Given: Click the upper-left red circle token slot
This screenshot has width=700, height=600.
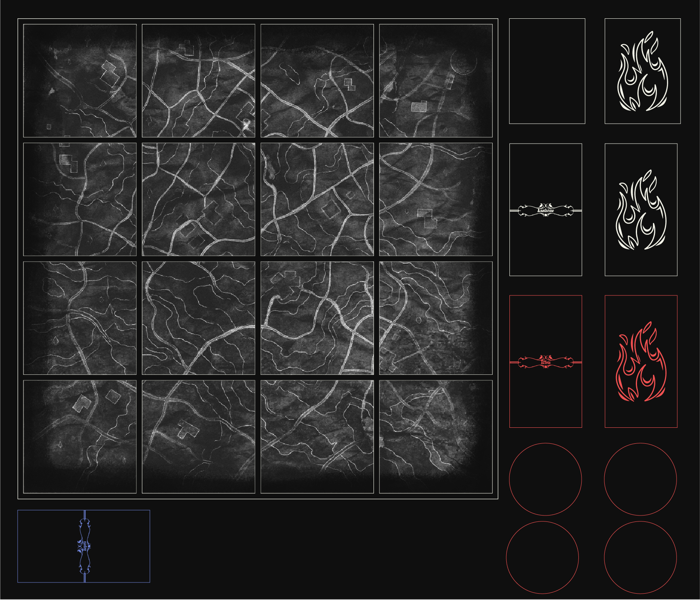Looking at the screenshot, I should tap(545, 479).
